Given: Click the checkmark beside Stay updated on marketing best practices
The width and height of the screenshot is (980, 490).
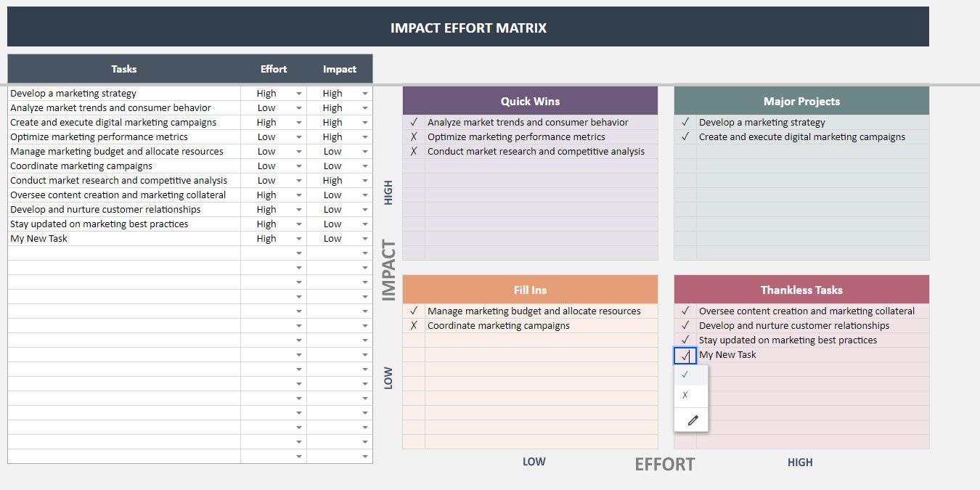Looking at the screenshot, I should 685,340.
